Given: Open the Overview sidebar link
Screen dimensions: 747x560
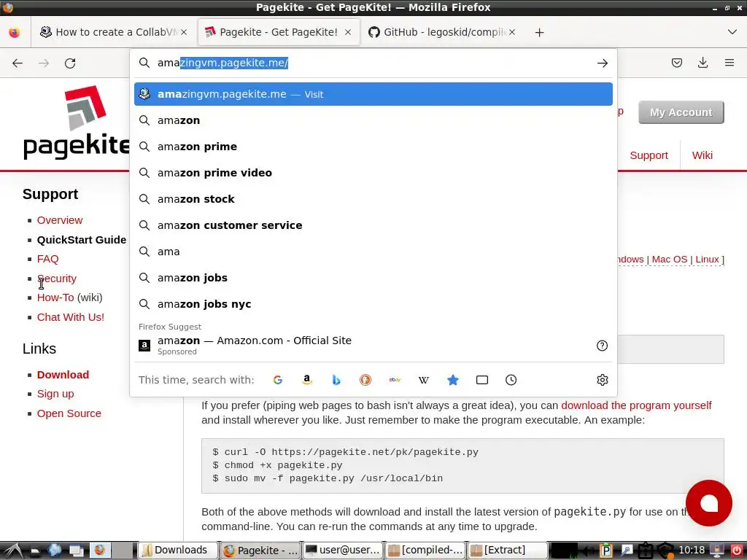Looking at the screenshot, I should pyautogui.click(x=60, y=220).
